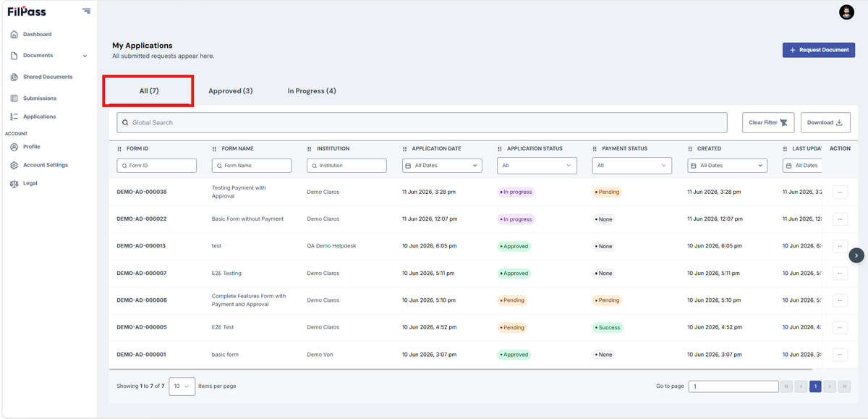Click the table scroll-right arrow button
This screenshot has height=419, width=868.
856,255
